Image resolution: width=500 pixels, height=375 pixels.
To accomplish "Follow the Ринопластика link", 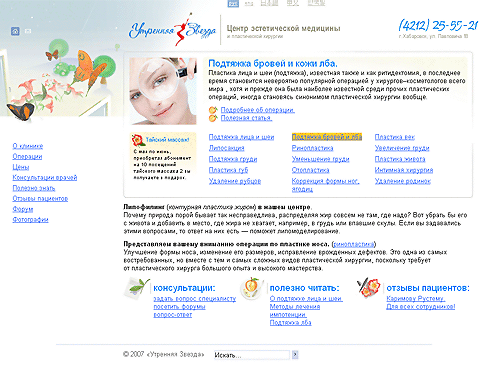I will pyautogui.click(x=312, y=148).
